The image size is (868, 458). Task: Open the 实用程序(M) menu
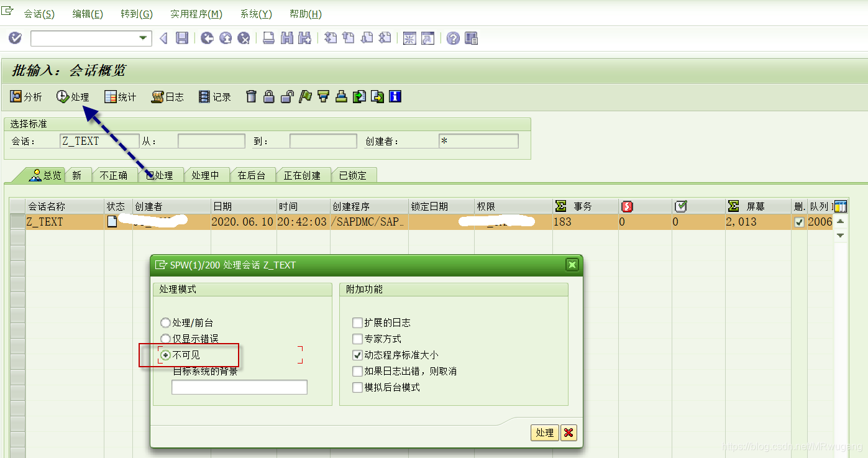196,14
